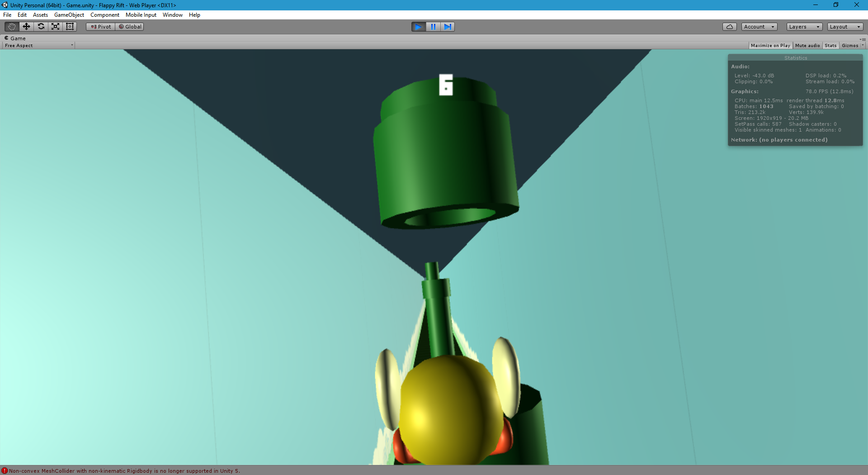The width and height of the screenshot is (868, 475).
Task: Click the 'Saved by batching: 0' statistic
Action: pyautogui.click(x=816, y=106)
